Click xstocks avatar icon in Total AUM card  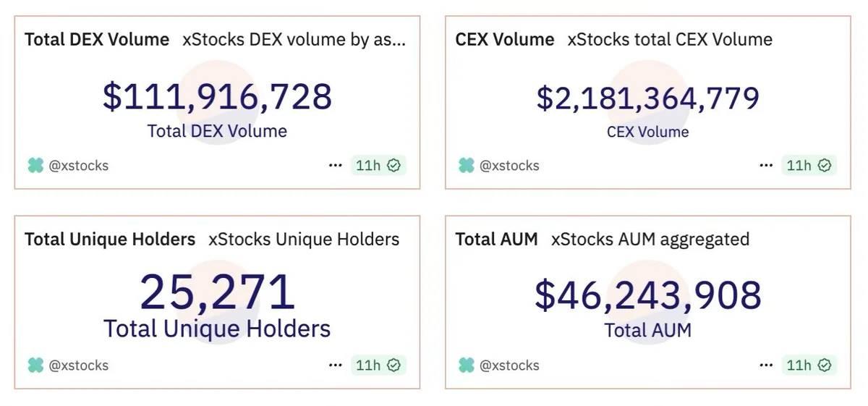pyautogui.click(x=467, y=365)
